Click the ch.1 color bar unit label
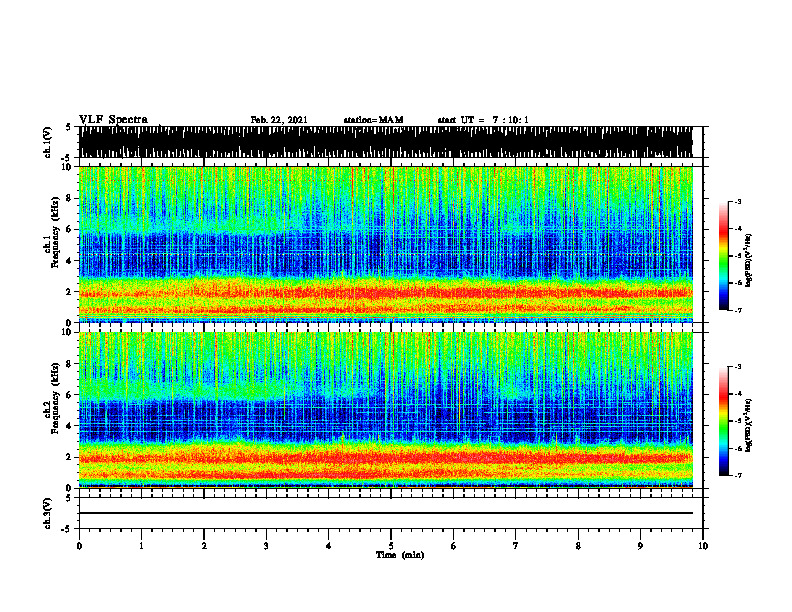792x612 pixels. (749, 261)
